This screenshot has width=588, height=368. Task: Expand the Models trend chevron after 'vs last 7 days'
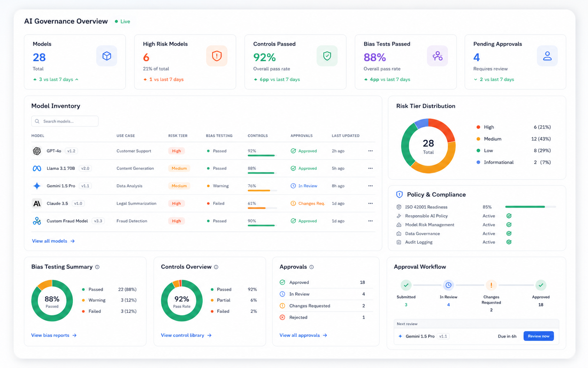click(77, 79)
